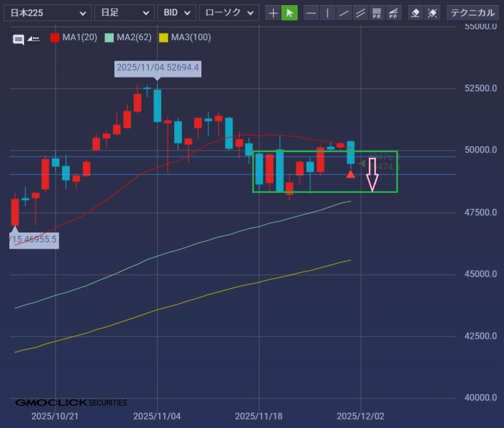Open the ローソク chart type dropdown
The width and height of the screenshot is (504, 428).
[229, 13]
